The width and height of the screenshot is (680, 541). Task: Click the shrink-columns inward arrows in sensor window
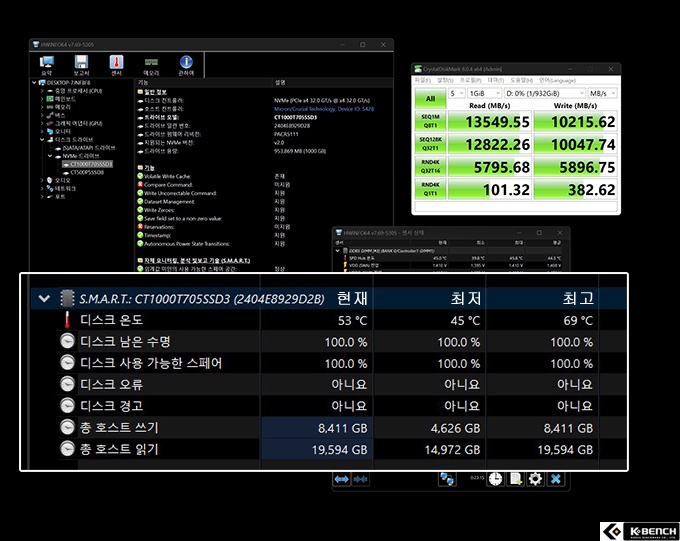tap(360, 479)
